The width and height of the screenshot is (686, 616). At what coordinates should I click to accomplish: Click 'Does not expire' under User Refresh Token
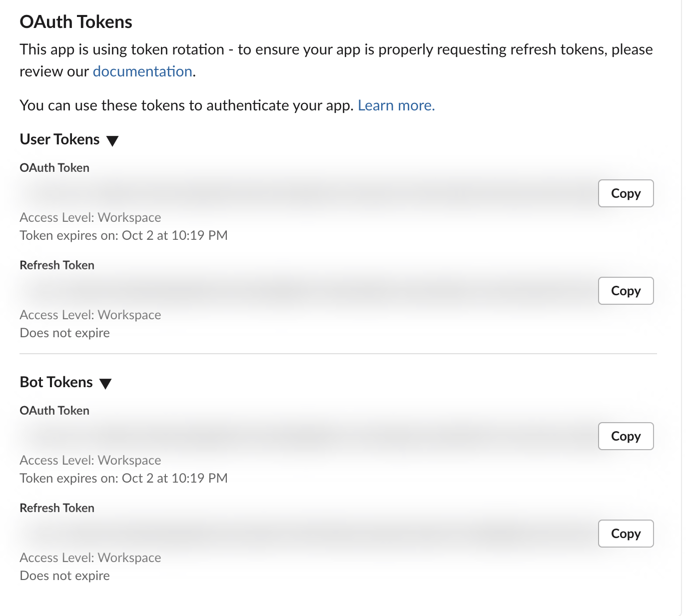(x=65, y=333)
